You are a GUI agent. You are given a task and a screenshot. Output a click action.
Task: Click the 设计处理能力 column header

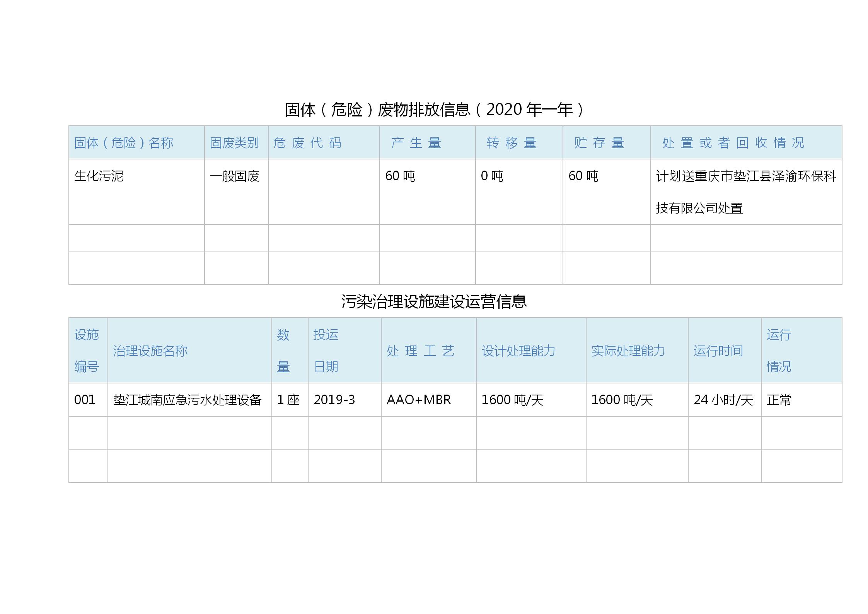[x=518, y=351]
